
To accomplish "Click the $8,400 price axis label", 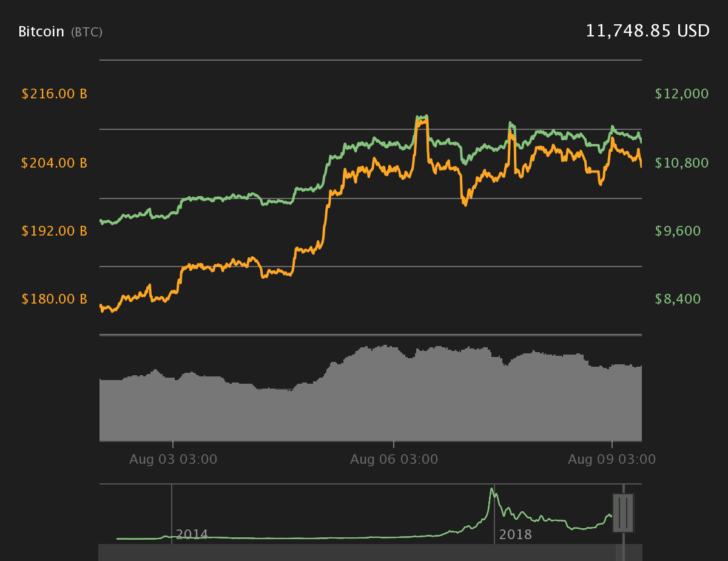I will tap(678, 299).
